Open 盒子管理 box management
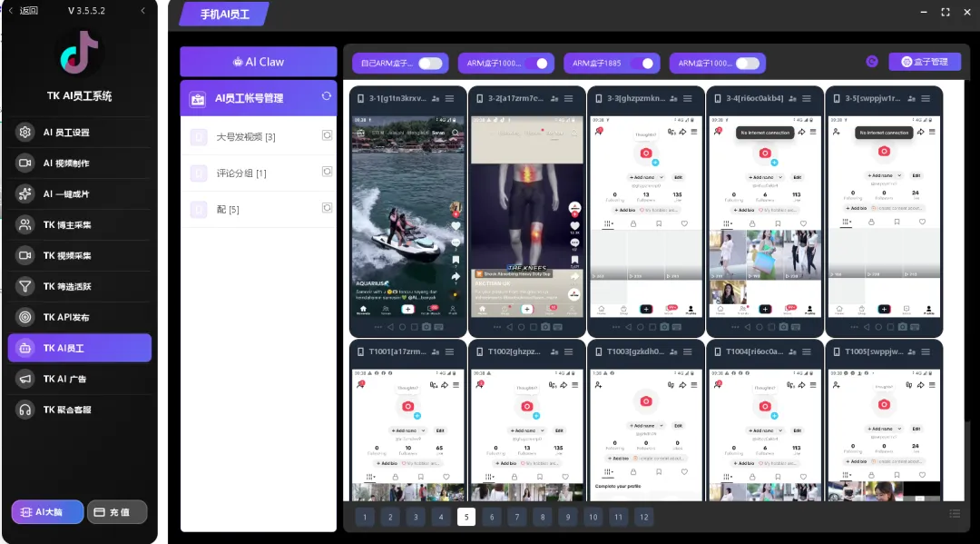 coord(925,62)
